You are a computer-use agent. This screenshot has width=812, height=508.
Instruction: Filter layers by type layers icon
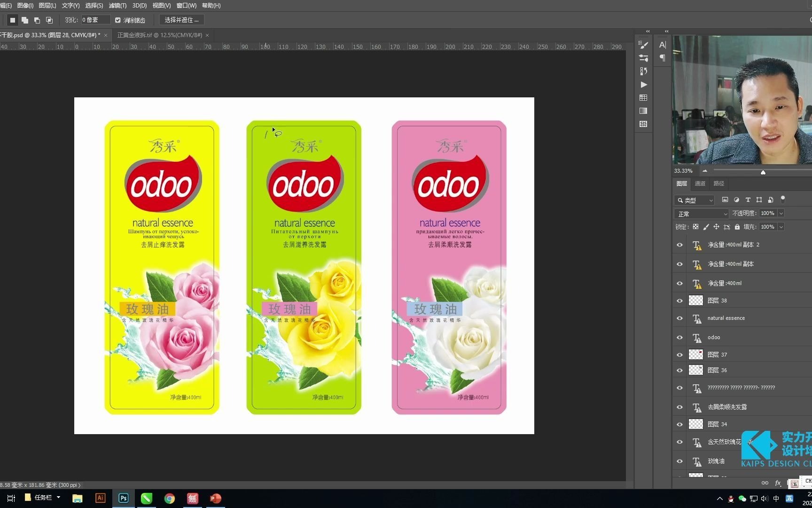[x=748, y=199]
